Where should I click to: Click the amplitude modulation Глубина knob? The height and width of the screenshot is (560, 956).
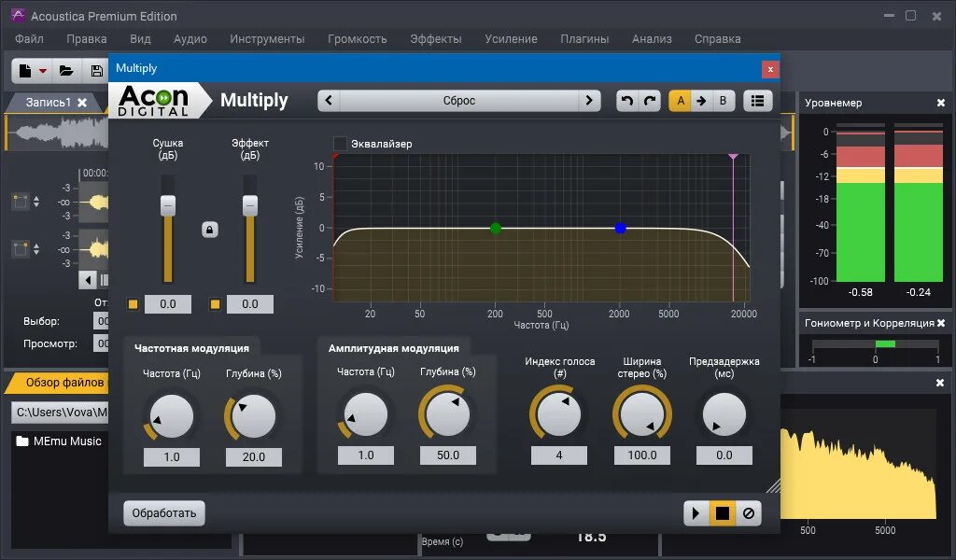(x=447, y=414)
